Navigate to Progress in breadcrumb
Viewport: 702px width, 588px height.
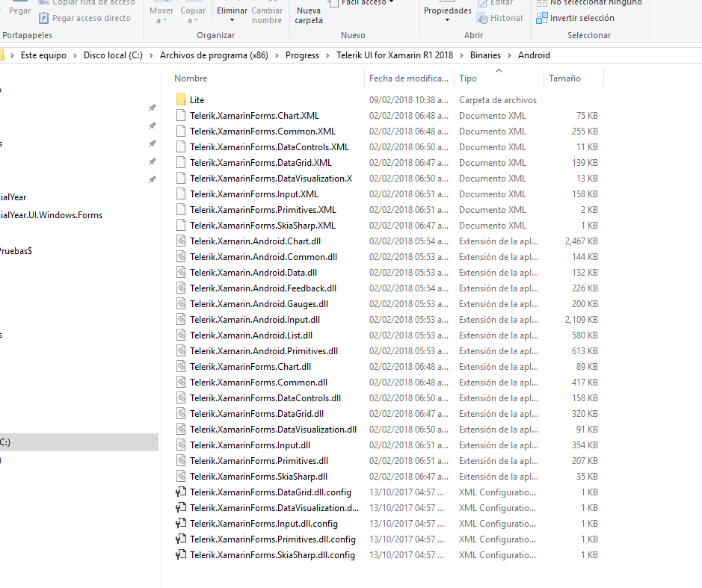302,55
